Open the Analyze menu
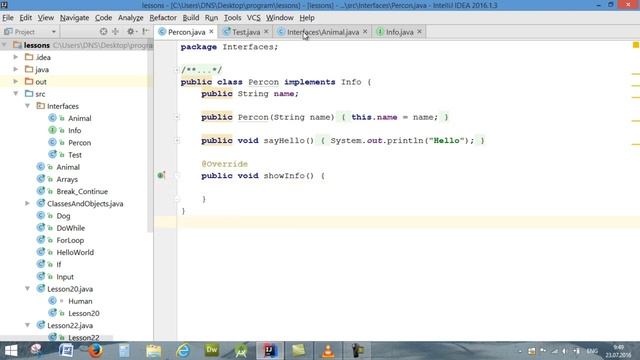Viewport: 640px width, 360px height. pyautogui.click(x=131, y=18)
